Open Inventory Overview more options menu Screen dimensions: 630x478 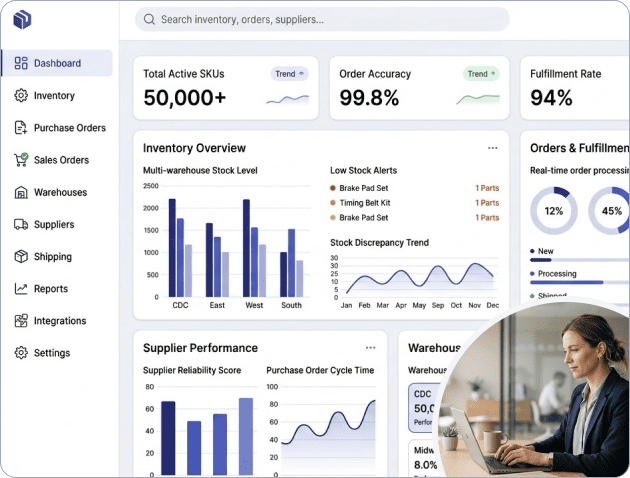coord(493,148)
